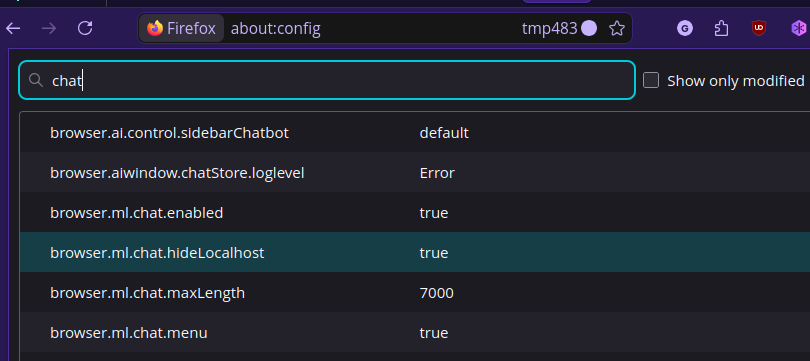The height and width of the screenshot is (361, 810).
Task: Open the G extension icon in the toolbar
Action: [x=685, y=28]
